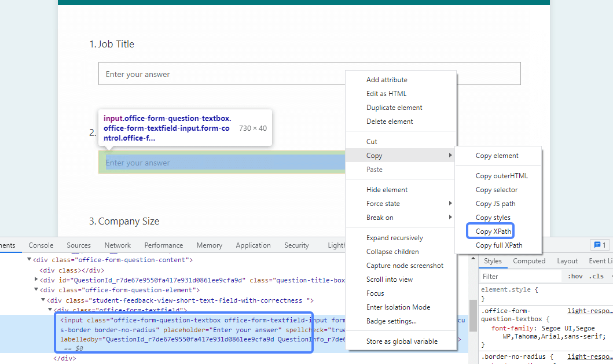Choose 'Copy full XPath' submenu entry
The image size is (613, 364).
tap(498, 245)
